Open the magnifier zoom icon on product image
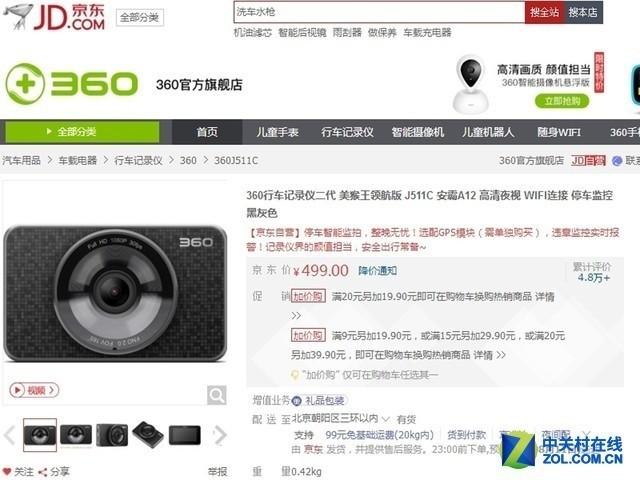Viewport: 640px width, 480px height. point(216,395)
